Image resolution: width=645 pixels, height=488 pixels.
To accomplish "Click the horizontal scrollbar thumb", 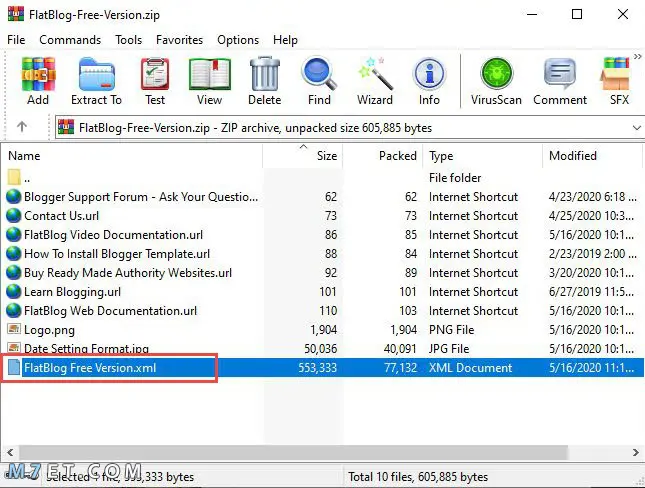I will pyautogui.click(x=293, y=452).
